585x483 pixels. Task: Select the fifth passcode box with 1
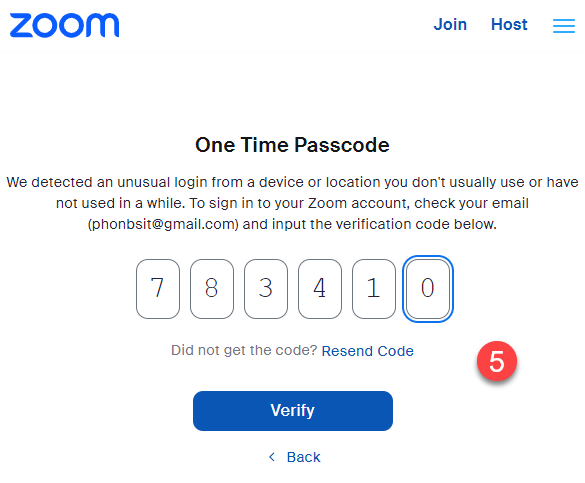point(374,289)
